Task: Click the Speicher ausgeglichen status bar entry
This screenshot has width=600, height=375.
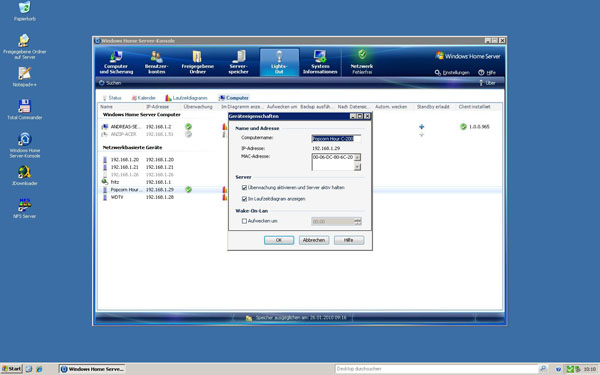Action: [x=296, y=318]
